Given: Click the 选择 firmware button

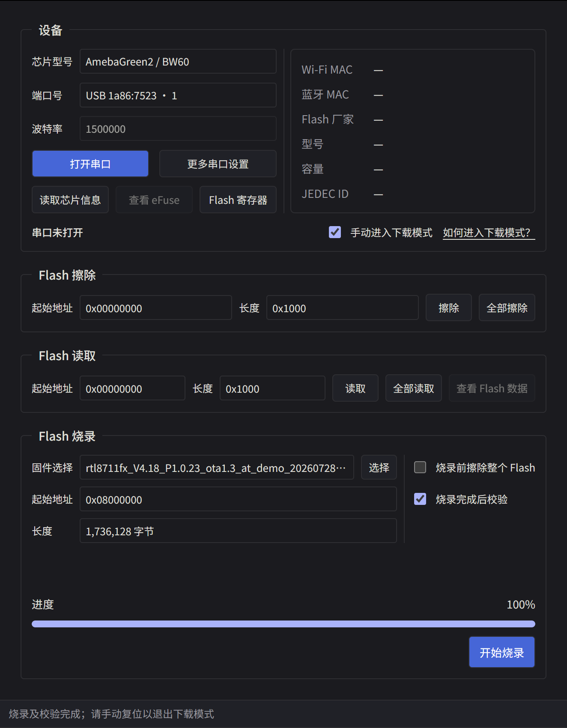Looking at the screenshot, I should click(379, 468).
